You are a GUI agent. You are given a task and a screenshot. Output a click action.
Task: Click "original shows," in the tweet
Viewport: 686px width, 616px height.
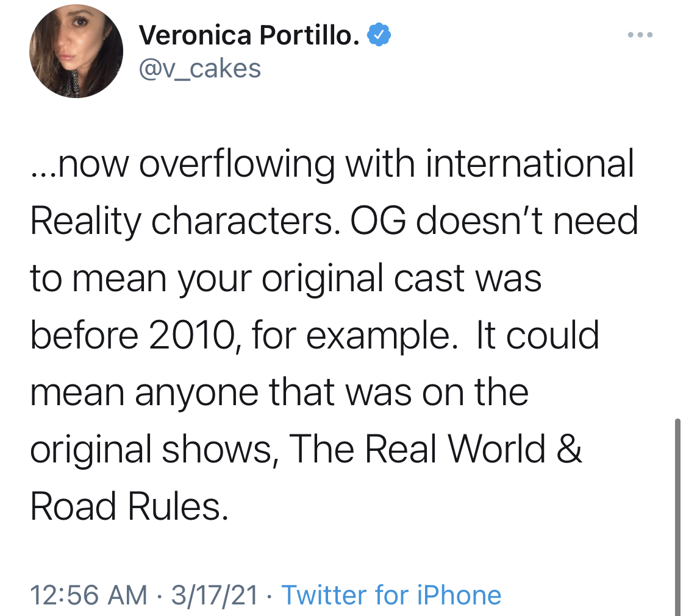click(x=155, y=450)
